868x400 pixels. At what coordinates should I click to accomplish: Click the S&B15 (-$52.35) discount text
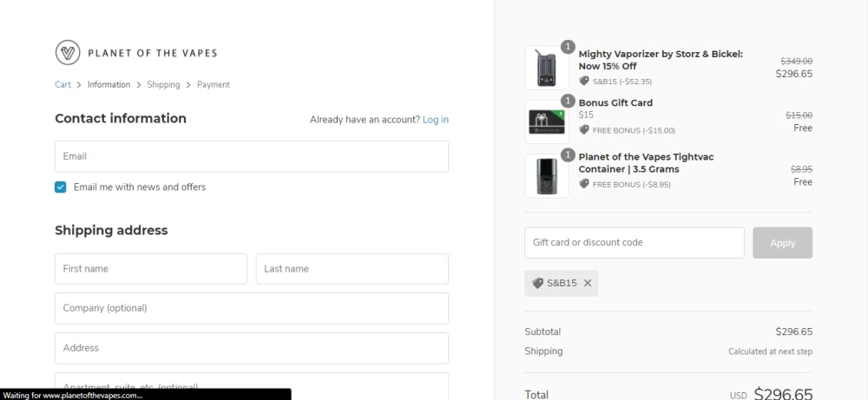[x=622, y=82]
